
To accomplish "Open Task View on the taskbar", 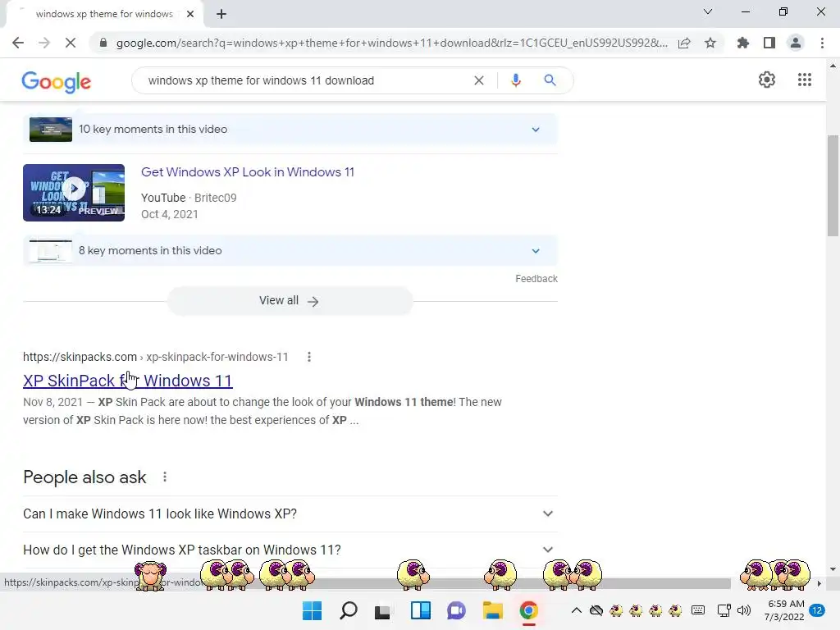I will pos(382,610).
